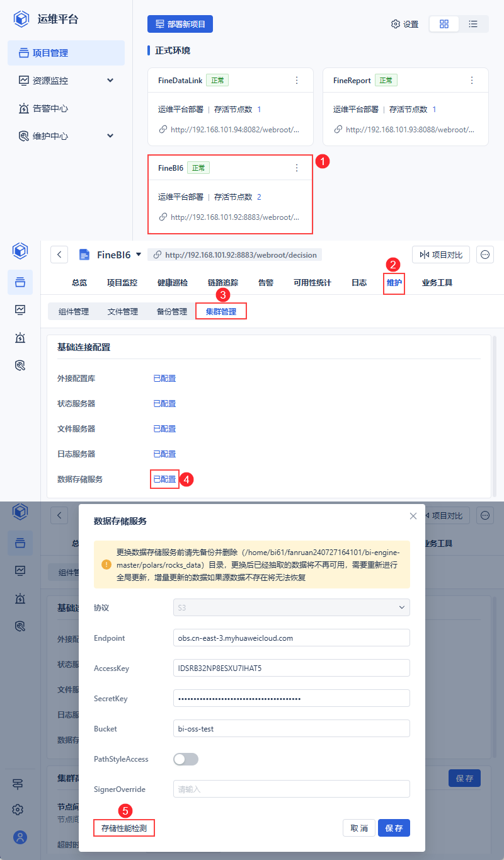This screenshot has width=504, height=860.
Task: Click the 部署新项目 button
Action: [180, 24]
